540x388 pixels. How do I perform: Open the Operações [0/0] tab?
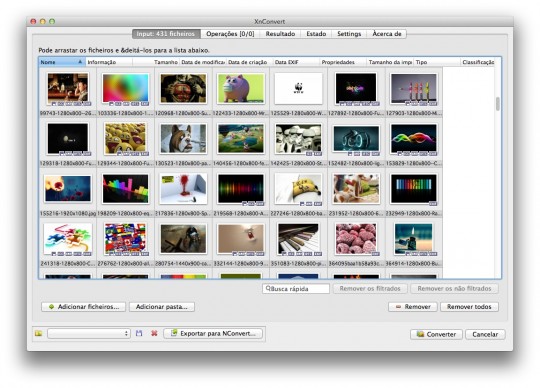point(230,34)
